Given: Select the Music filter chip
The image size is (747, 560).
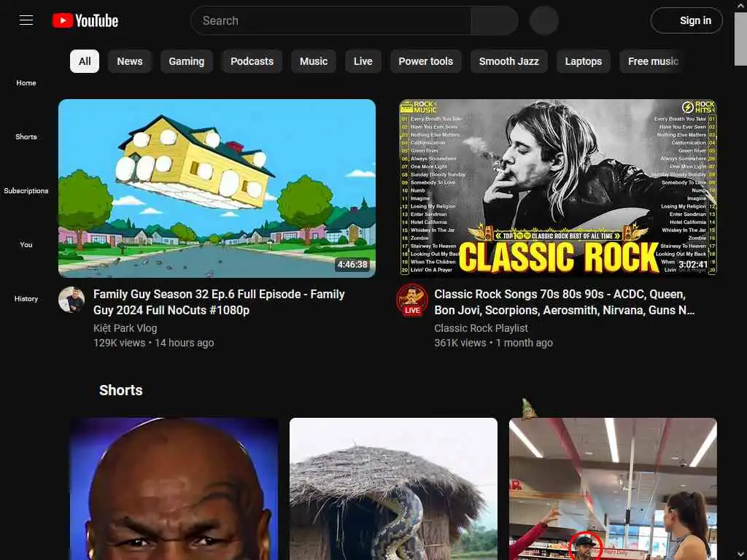Looking at the screenshot, I should click(314, 61).
